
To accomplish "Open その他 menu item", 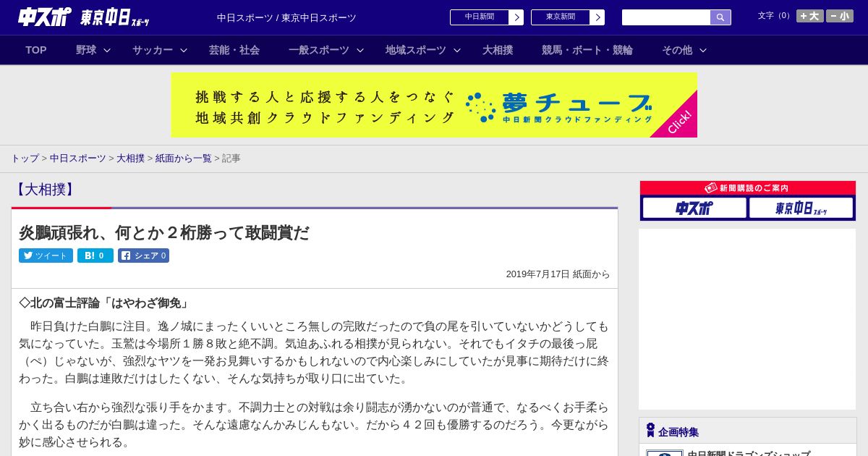I will point(677,50).
